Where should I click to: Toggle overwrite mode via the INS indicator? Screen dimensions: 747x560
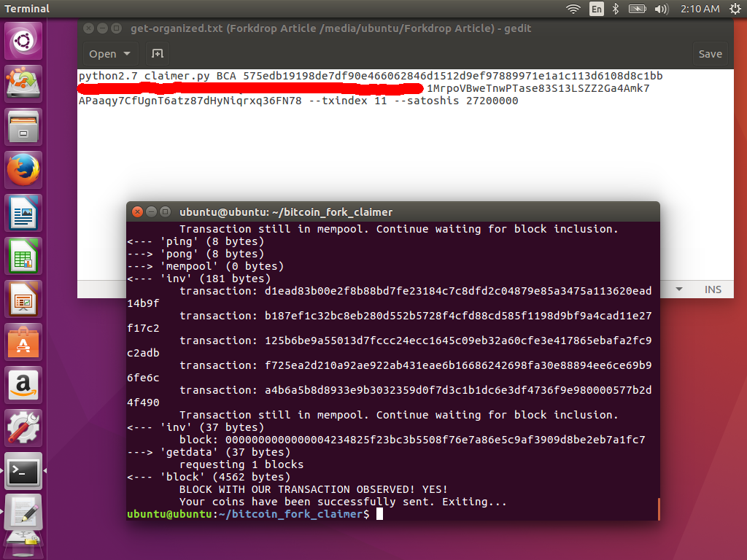713,289
